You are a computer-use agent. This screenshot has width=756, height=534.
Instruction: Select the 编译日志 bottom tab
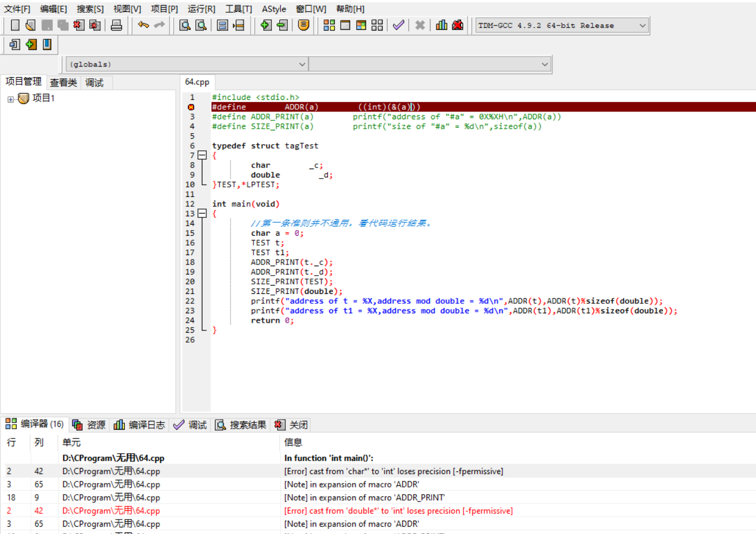(x=139, y=425)
